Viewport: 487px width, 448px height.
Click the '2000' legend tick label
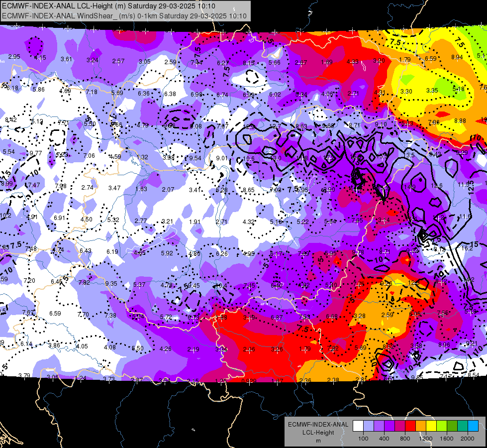click(468, 439)
